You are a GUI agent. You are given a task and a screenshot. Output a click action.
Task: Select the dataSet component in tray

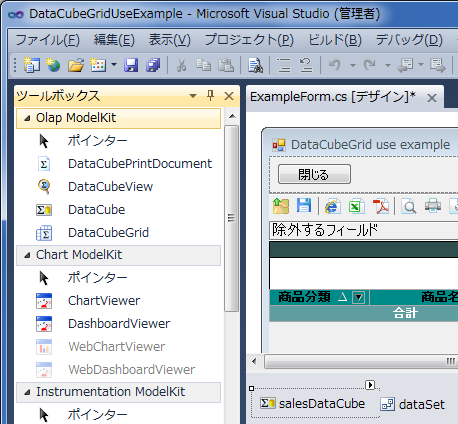tap(412, 404)
